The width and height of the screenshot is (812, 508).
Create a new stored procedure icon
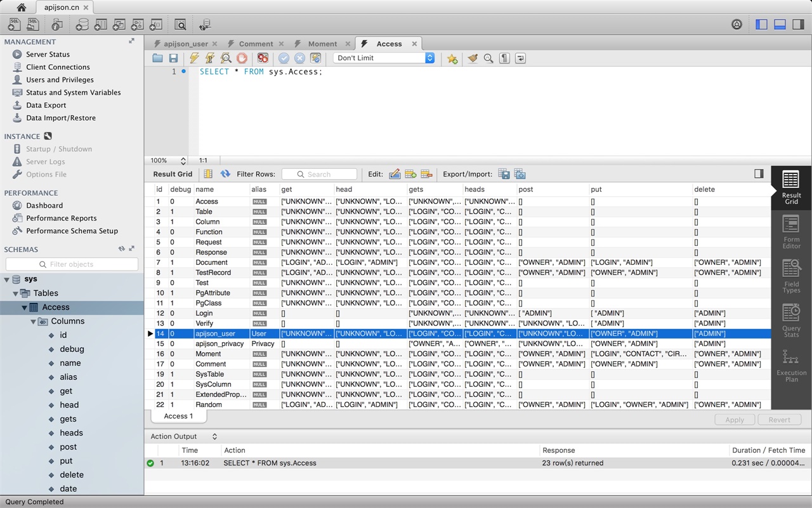click(x=137, y=25)
